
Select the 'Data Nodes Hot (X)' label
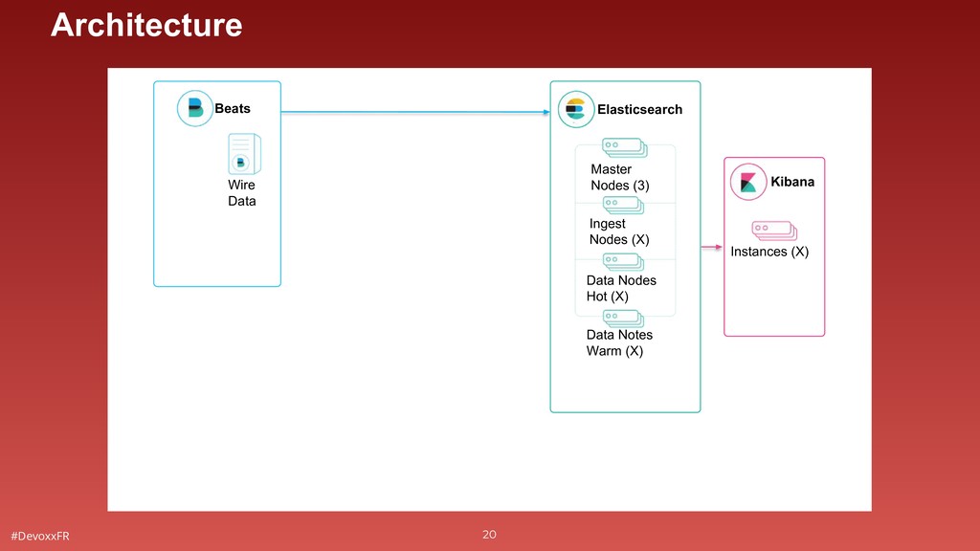pos(621,288)
